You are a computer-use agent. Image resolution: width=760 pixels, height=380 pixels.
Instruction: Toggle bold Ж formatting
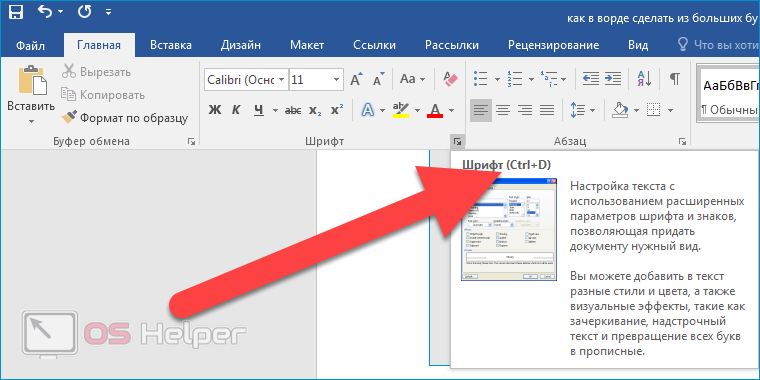(214, 111)
